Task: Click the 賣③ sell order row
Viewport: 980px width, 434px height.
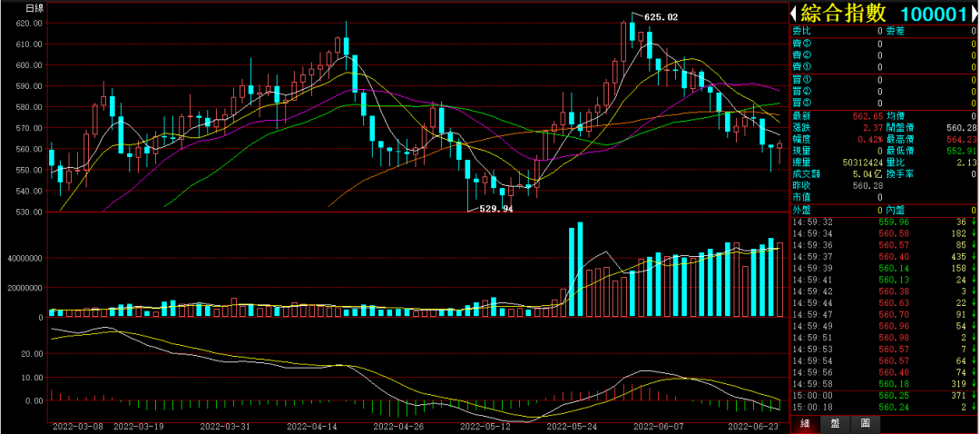Action: (x=885, y=44)
